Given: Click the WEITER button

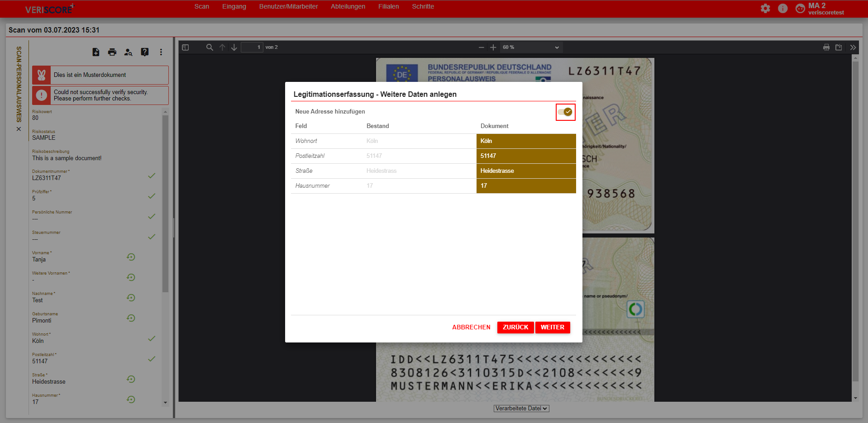Looking at the screenshot, I should pos(553,327).
